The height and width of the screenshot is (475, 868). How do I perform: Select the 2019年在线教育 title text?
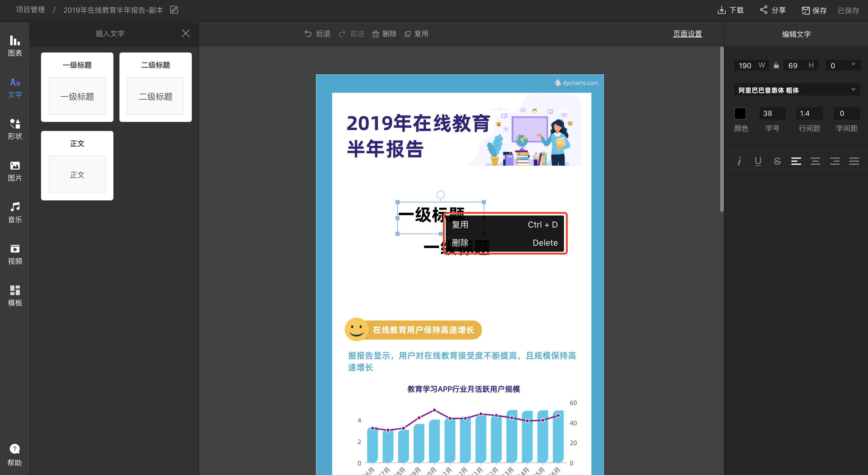point(419,135)
